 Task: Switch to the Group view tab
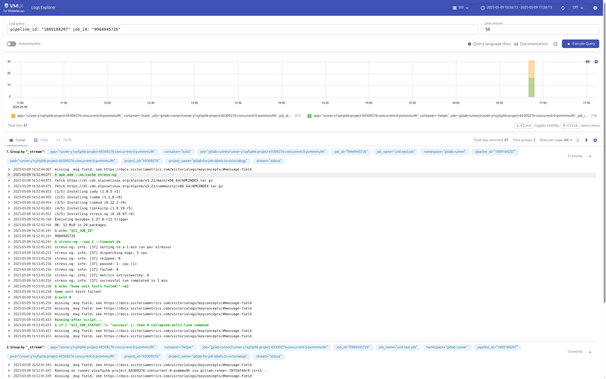click(x=17, y=140)
